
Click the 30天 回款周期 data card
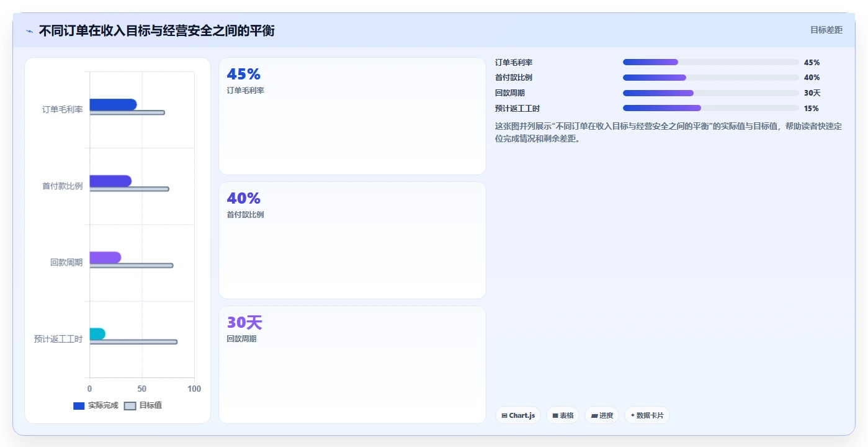[x=352, y=364]
